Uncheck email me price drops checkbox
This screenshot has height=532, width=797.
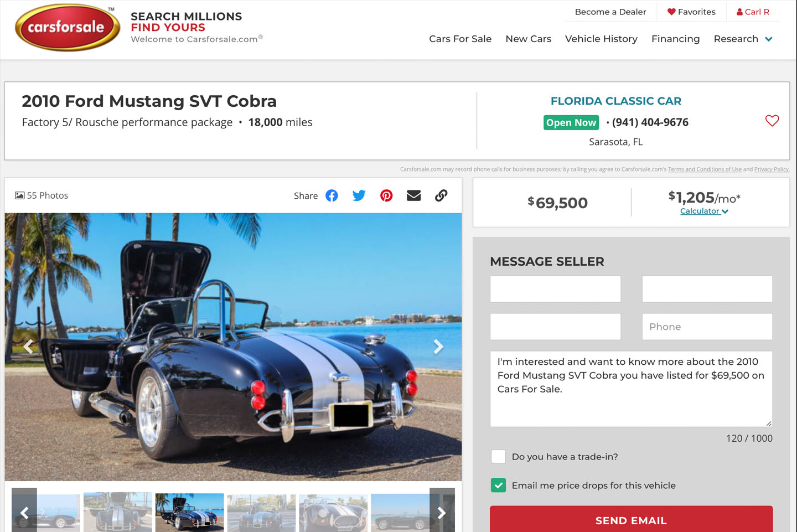tap(498, 485)
